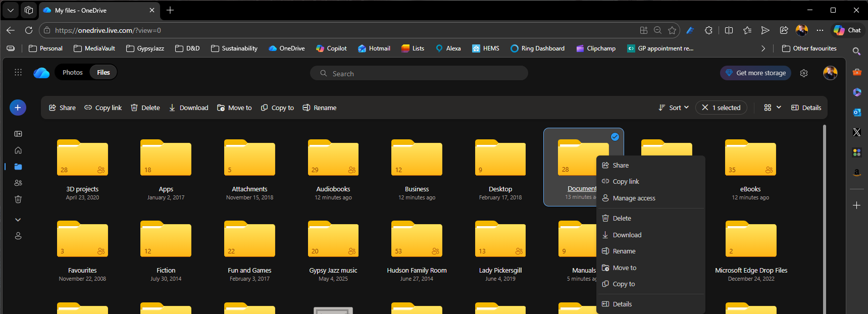Click the OneDrive account profile picture
The height and width of the screenshot is (314, 868).
point(830,73)
